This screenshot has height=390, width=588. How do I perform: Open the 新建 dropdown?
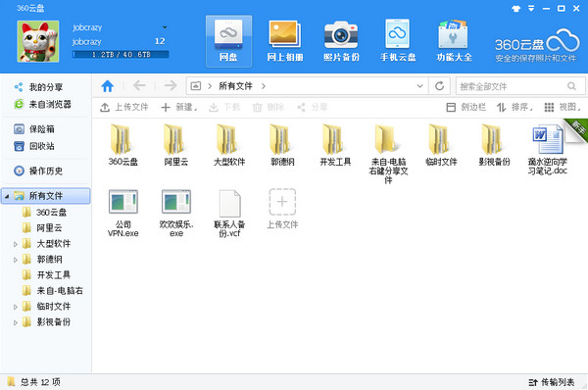tap(179, 107)
